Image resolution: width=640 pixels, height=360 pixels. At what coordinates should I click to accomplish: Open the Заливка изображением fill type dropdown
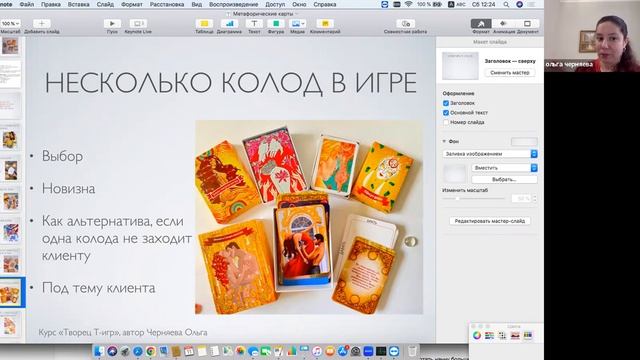pos(490,154)
